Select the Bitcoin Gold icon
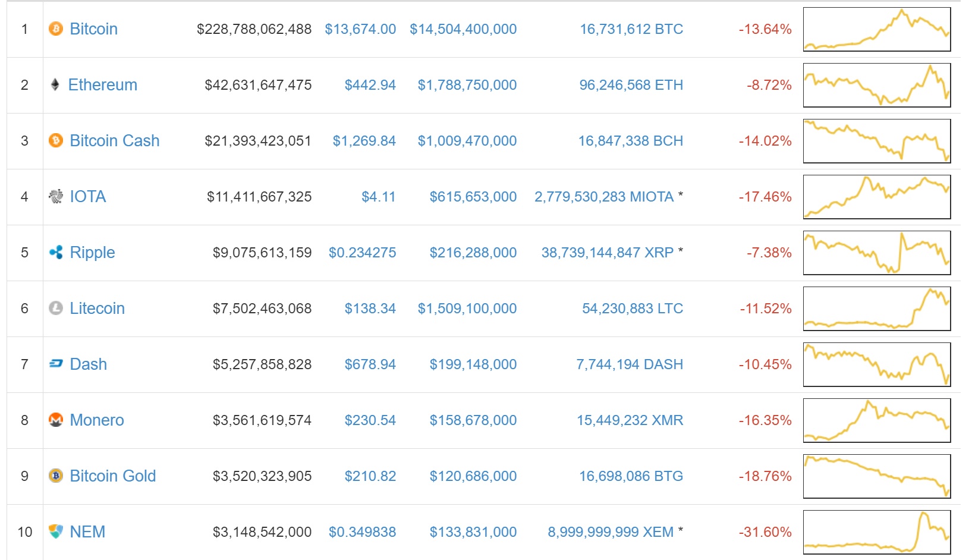Viewport: 972px width, 560px height. pos(55,476)
